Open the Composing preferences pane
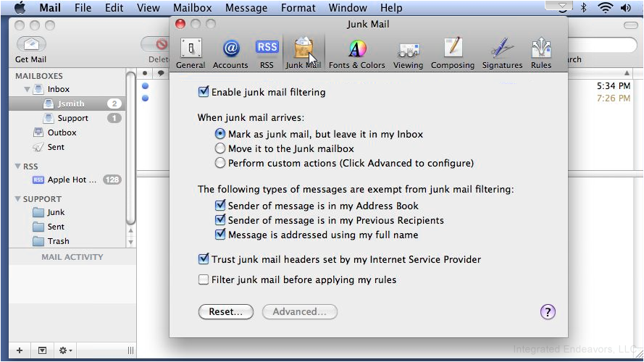The image size is (644, 362). coord(453,54)
